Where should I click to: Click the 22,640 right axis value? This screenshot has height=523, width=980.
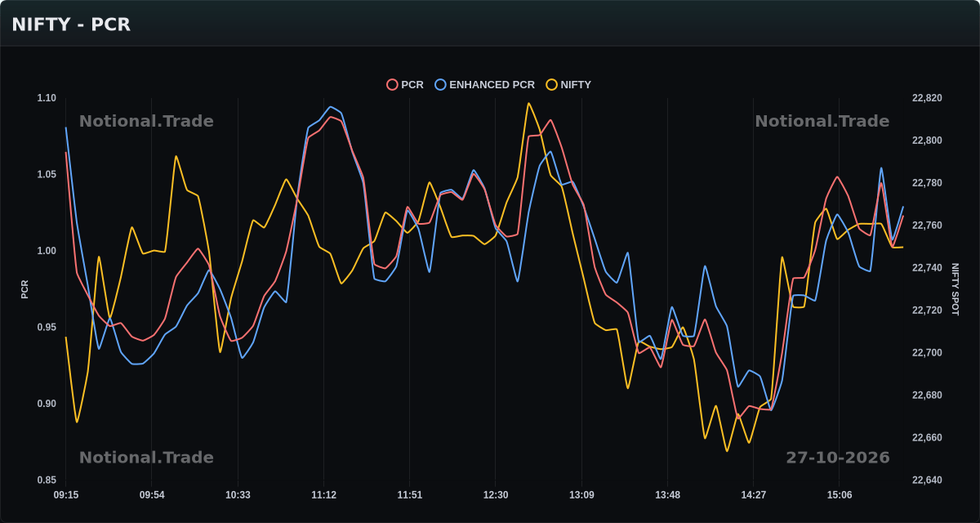point(927,481)
